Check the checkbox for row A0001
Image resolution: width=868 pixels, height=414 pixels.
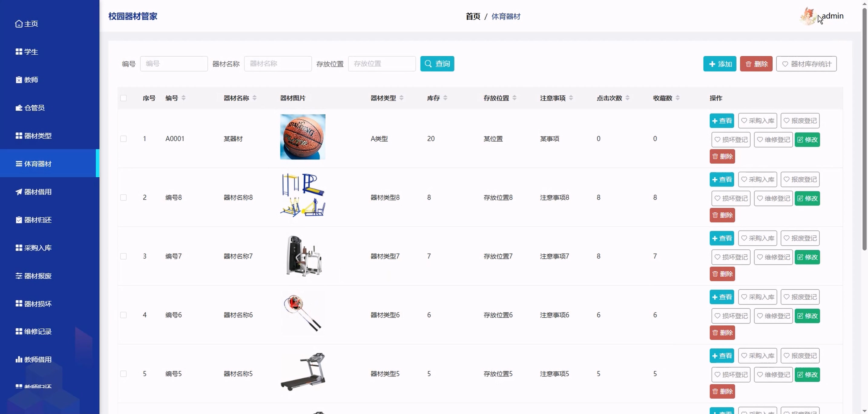pyautogui.click(x=123, y=139)
